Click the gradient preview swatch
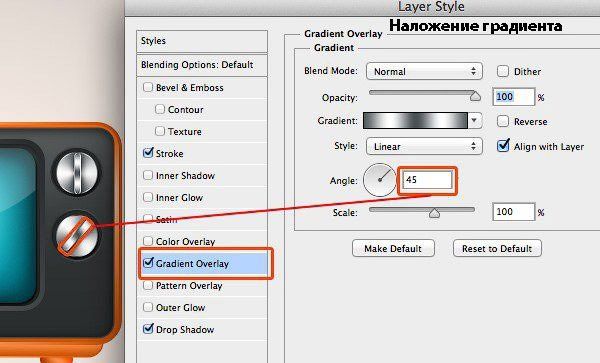Image resolution: width=600 pixels, height=363 pixels. pyautogui.click(x=415, y=120)
